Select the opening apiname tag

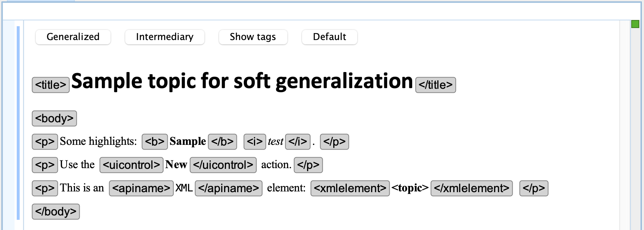[x=141, y=188]
